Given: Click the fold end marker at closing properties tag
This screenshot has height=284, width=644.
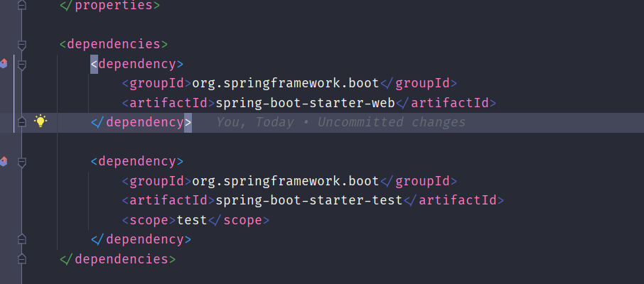Looking at the screenshot, I should click(22, 5).
